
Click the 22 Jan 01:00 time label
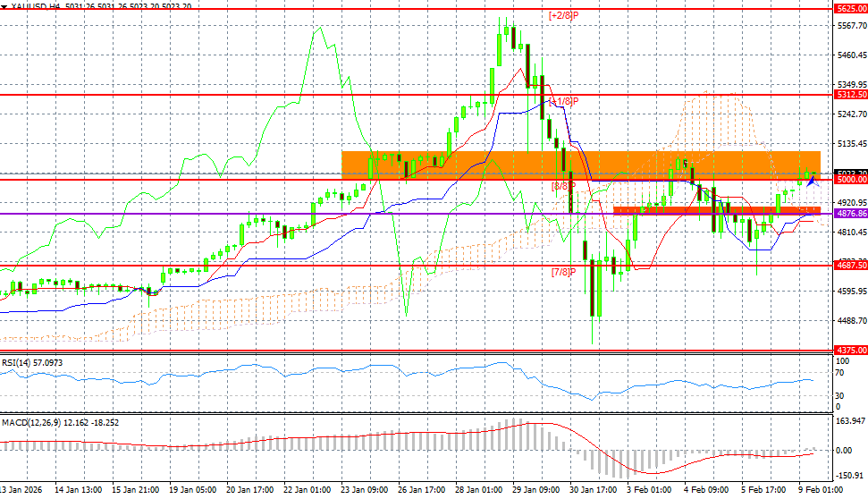(308, 490)
